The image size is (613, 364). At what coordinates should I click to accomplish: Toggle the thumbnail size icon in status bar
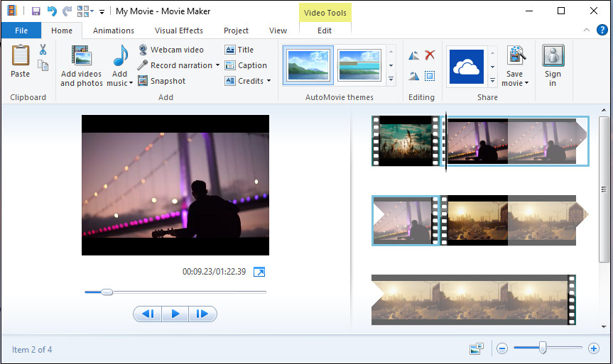(477, 348)
